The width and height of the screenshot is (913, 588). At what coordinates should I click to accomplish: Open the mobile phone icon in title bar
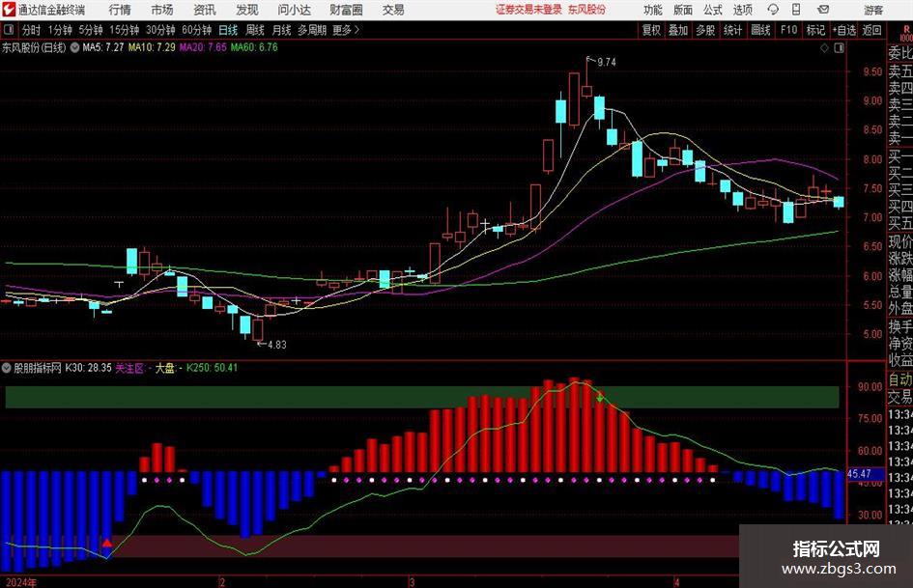(x=796, y=10)
